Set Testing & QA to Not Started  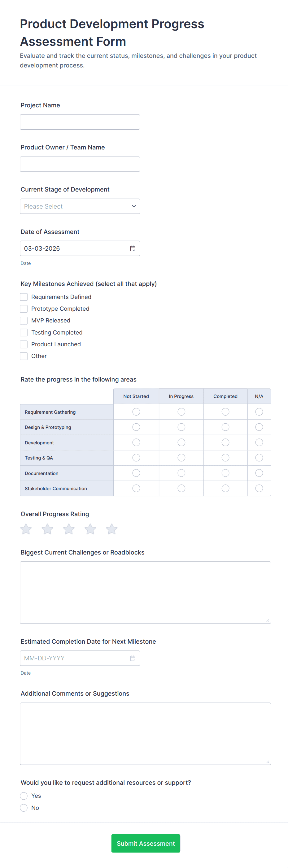coord(136,458)
